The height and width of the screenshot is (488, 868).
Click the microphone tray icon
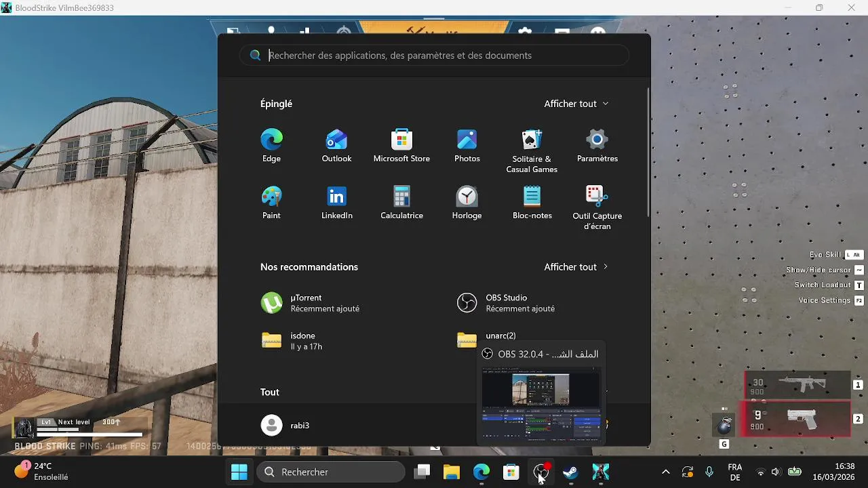(x=709, y=472)
